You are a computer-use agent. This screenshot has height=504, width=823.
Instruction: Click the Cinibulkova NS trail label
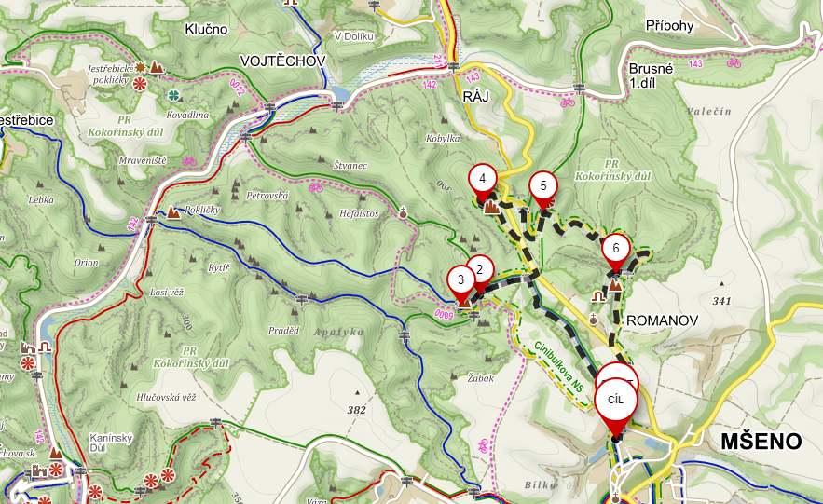coord(558,367)
